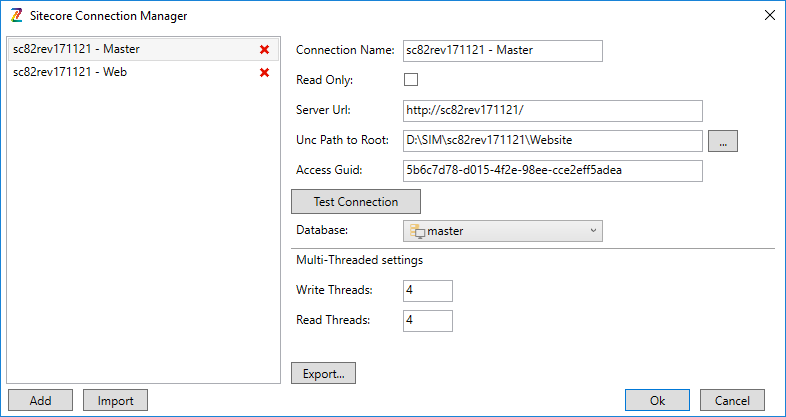Delete the sc82rev171121 - Master connection
This screenshot has width=786, height=417.
(x=265, y=50)
